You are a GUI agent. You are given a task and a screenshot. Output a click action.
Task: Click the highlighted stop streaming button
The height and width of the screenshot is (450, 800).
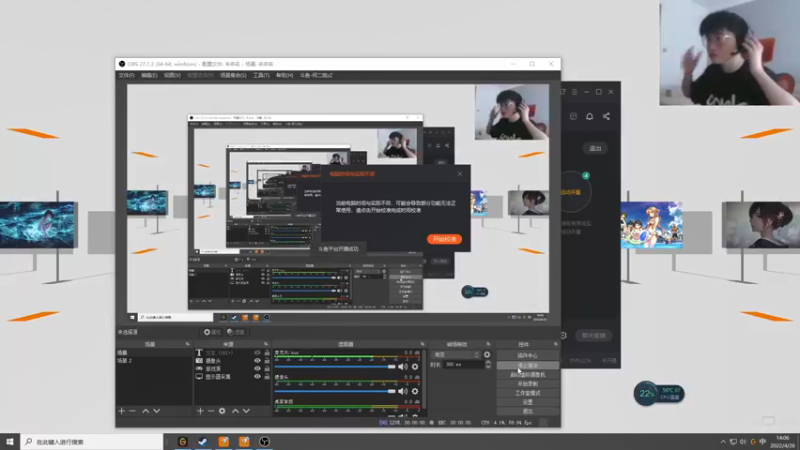528,365
